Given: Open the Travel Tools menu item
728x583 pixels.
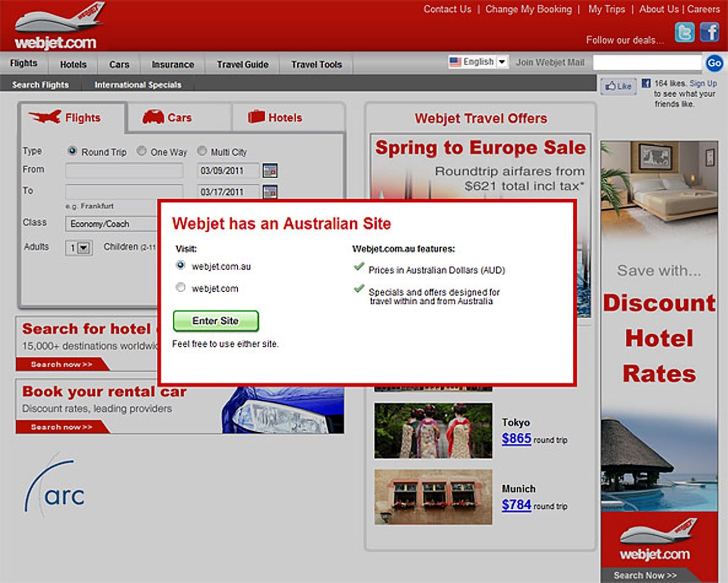Looking at the screenshot, I should 316,64.
